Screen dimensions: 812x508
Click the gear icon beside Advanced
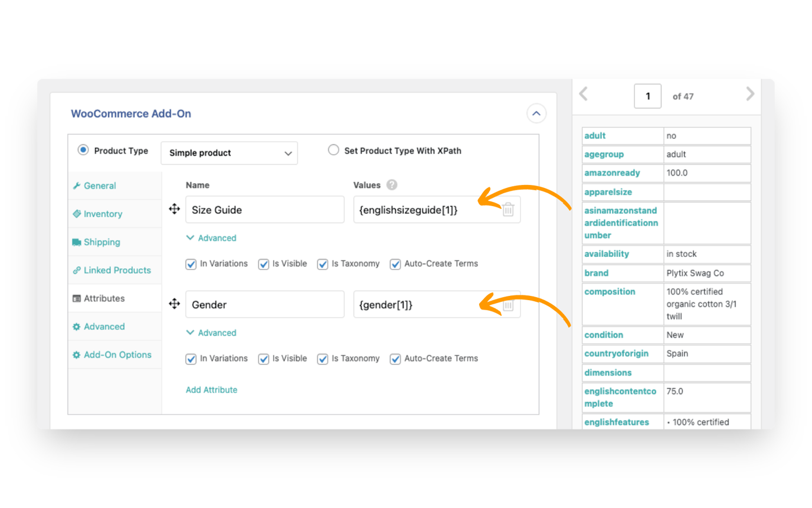pyautogui.click(x=77, y=326)
